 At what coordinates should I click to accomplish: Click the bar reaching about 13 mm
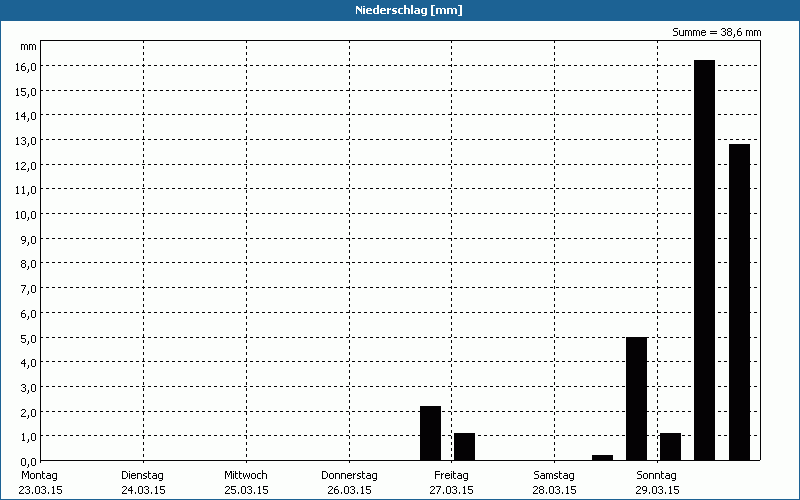[739, 302]
